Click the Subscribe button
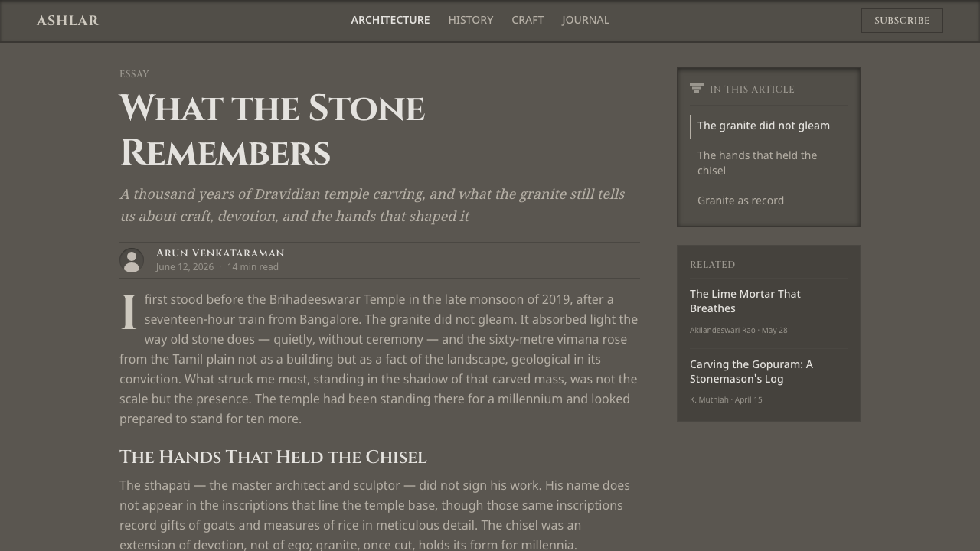 (902, 21)
